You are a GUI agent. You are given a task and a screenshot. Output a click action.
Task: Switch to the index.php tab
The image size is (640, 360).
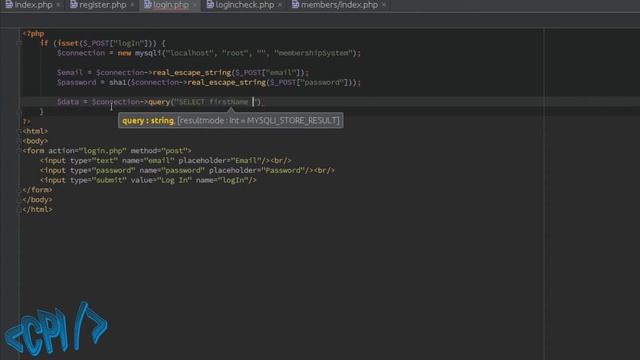click(x=29, y=5)
